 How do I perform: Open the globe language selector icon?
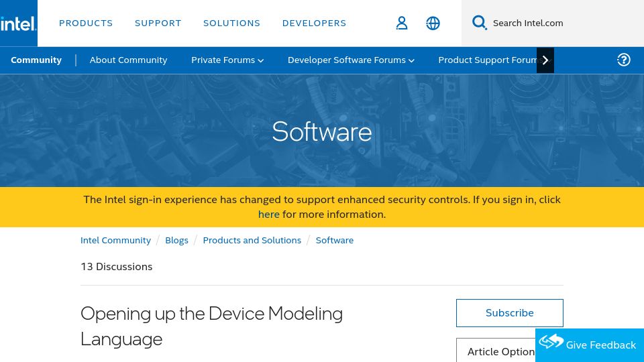point(433,23)
